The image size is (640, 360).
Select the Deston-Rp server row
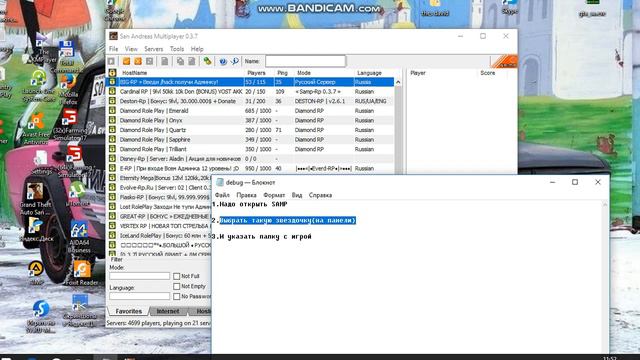click(x=250, y=101)
